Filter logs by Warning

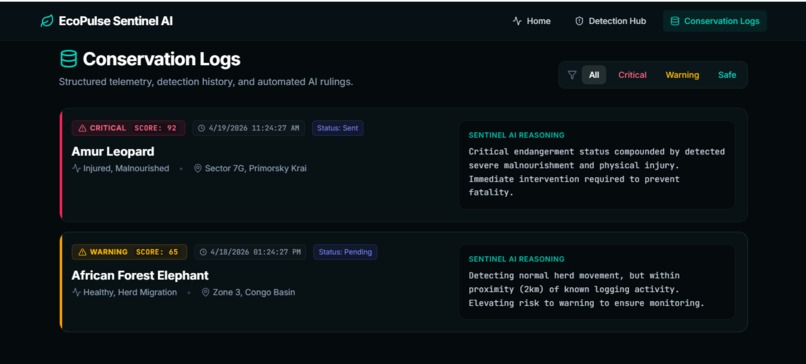[682, 75]
